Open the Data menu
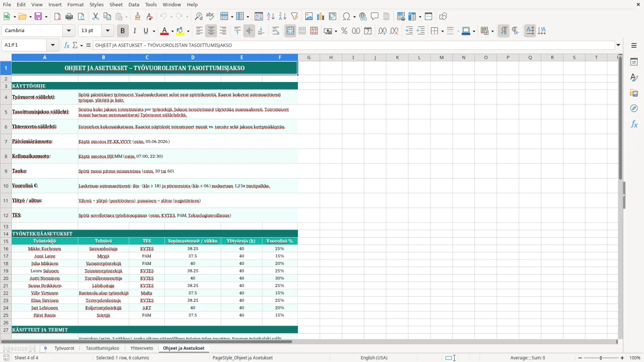644x362 pixels. pyautogui.click(x=134, y=4)
